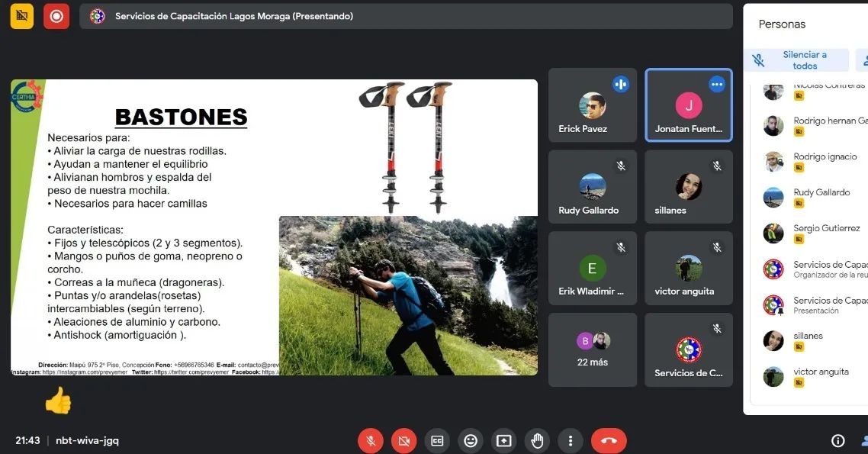Click the red recording indicator icon
This screenshot has width=868, height=454.
click(56, 16)
